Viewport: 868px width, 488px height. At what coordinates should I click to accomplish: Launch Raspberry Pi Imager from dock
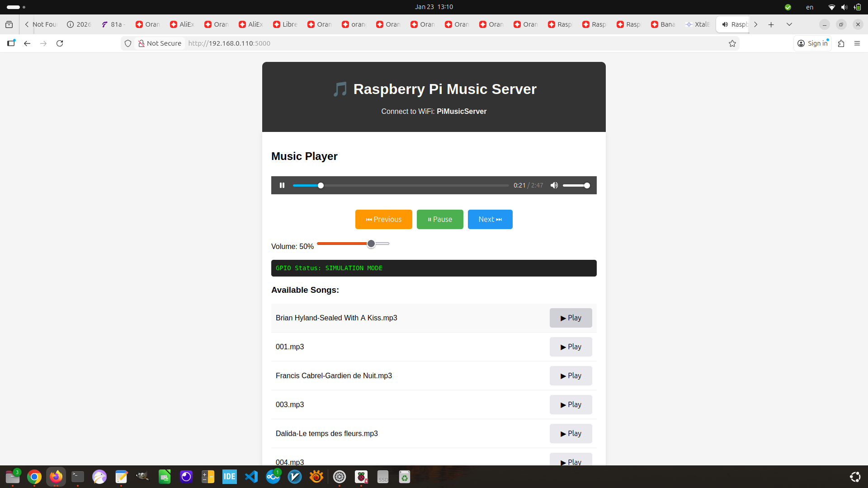pos(361,477)
